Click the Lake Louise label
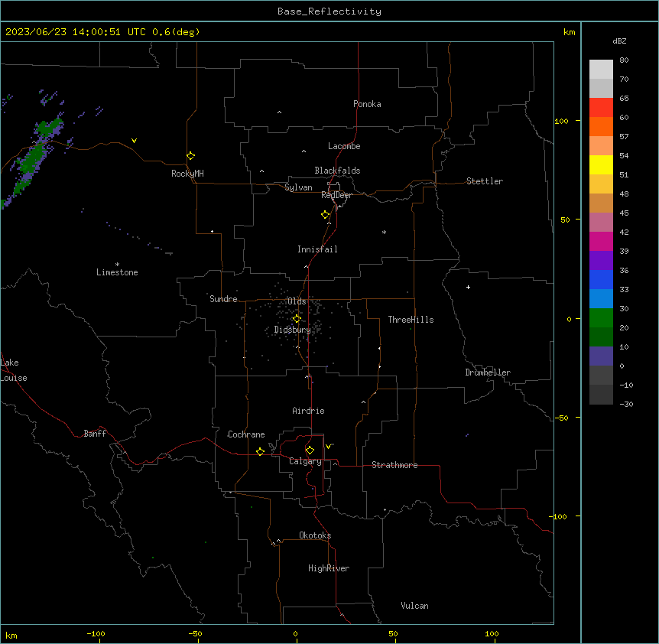The image size is (659, 644). 14,370
